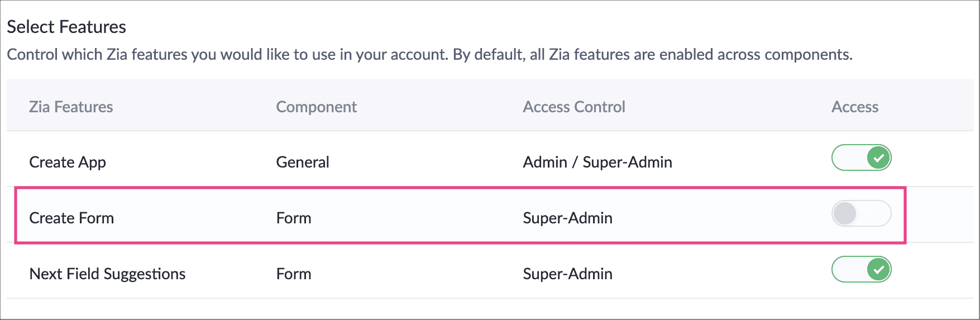980x320 pixels.
Task: Click the Select Features heading
Action: tap(66, 27)
